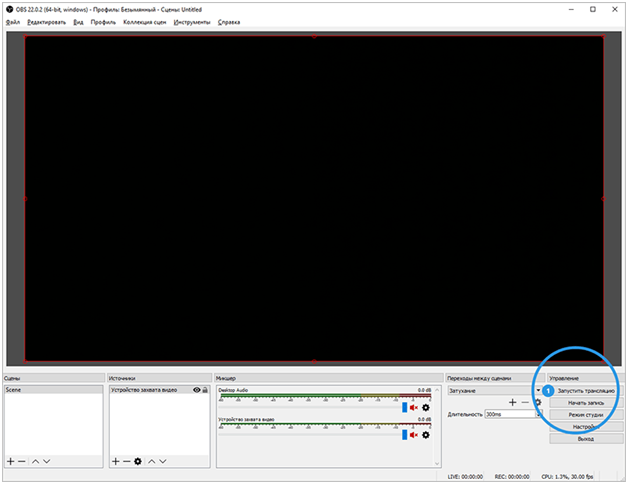Remove the scene transition with the minus icon
Image resolution: width=628 pixels, height=484 pixels.
[x=525, y=402]
